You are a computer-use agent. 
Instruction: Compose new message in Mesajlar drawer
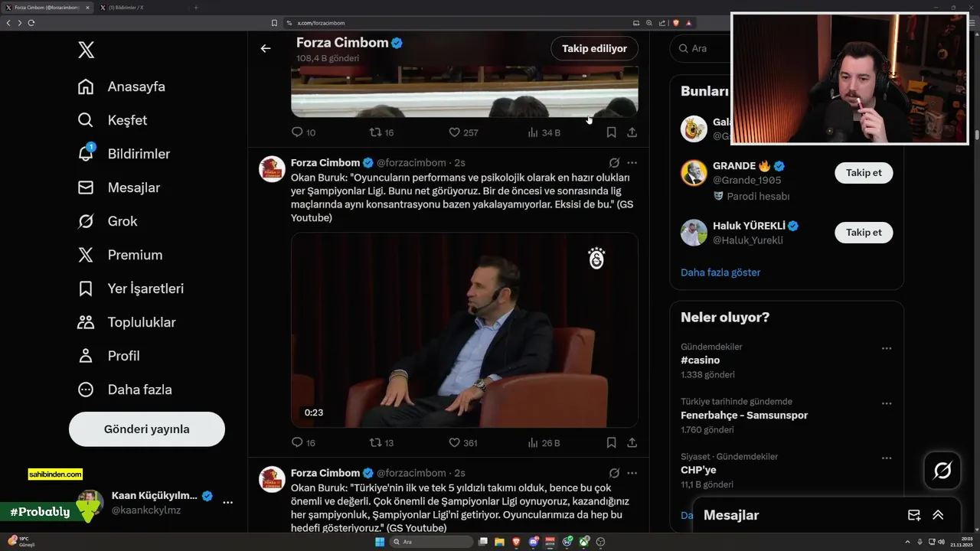point(913,515)
